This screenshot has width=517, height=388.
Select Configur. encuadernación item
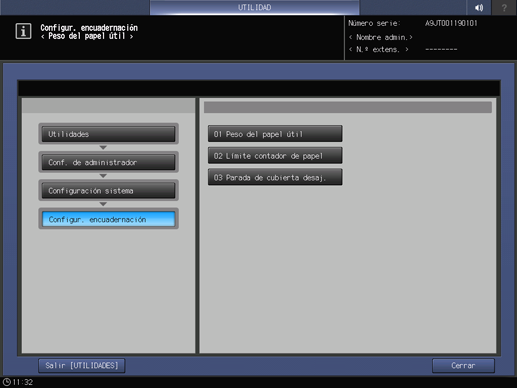(108, 219)
